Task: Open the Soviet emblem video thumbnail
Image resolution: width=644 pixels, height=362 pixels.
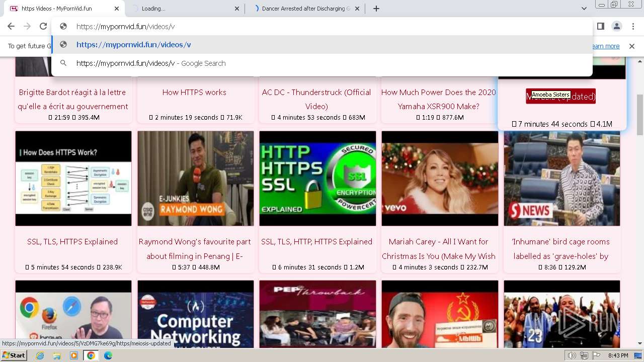Action: (x=440, y=314)
